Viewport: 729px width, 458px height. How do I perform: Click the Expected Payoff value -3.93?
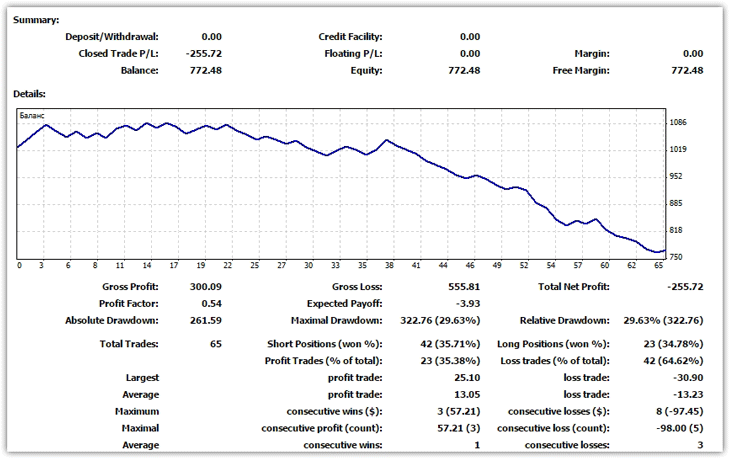[467, 304]
